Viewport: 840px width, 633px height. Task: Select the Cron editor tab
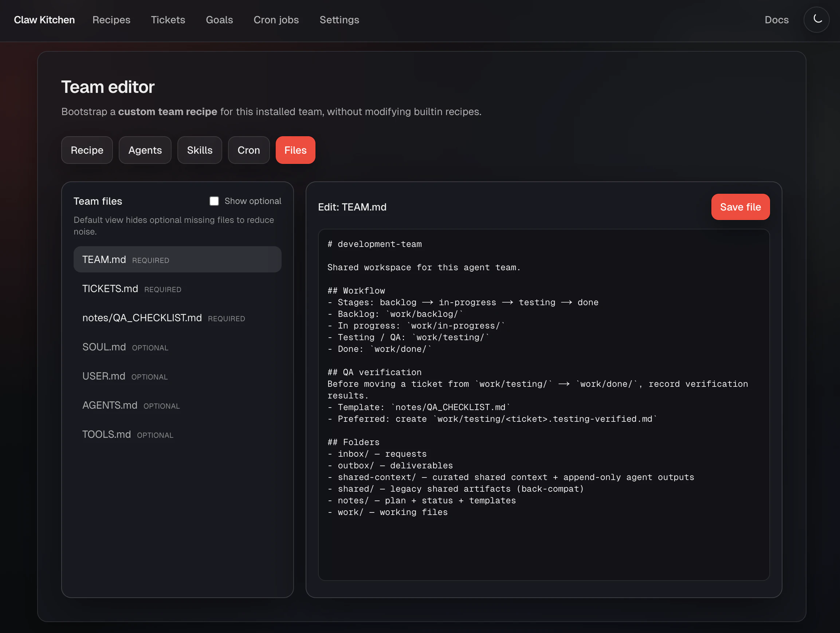[248, 150]
